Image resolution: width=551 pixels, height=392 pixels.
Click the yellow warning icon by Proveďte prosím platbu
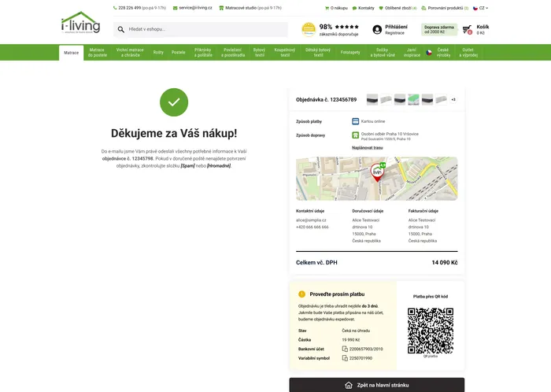pos(301,294)
